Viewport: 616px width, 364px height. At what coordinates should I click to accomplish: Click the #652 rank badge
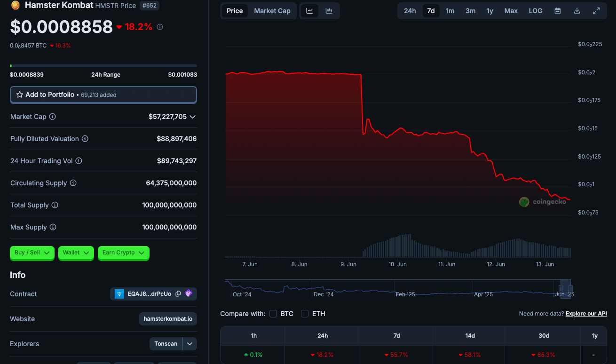(150, 6)
